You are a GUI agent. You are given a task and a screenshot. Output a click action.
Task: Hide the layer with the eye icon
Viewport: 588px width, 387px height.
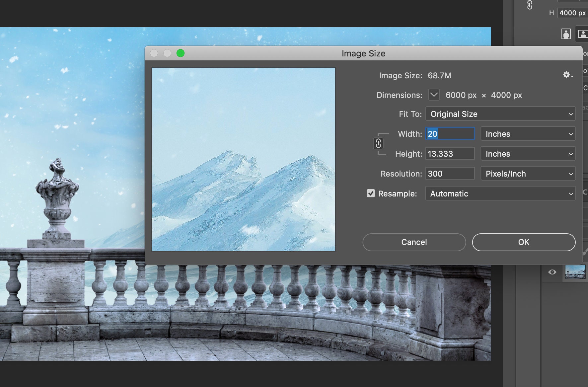click(x=552, y=272)
